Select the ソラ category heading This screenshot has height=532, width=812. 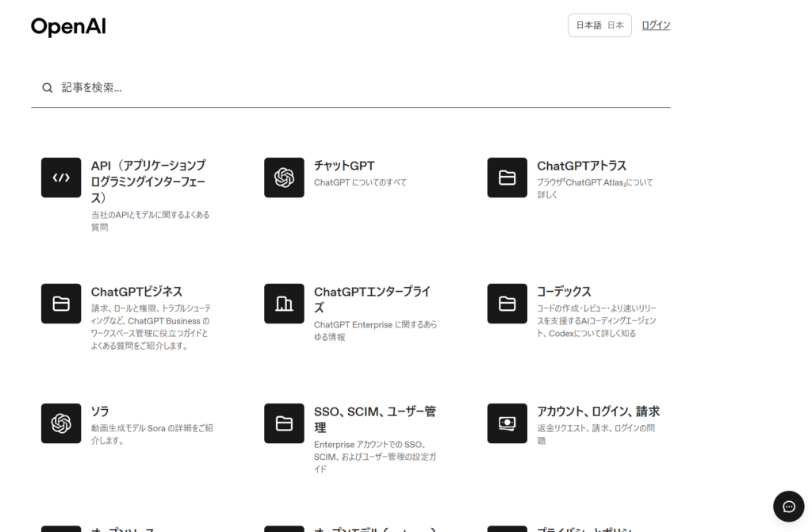[100, 411]
